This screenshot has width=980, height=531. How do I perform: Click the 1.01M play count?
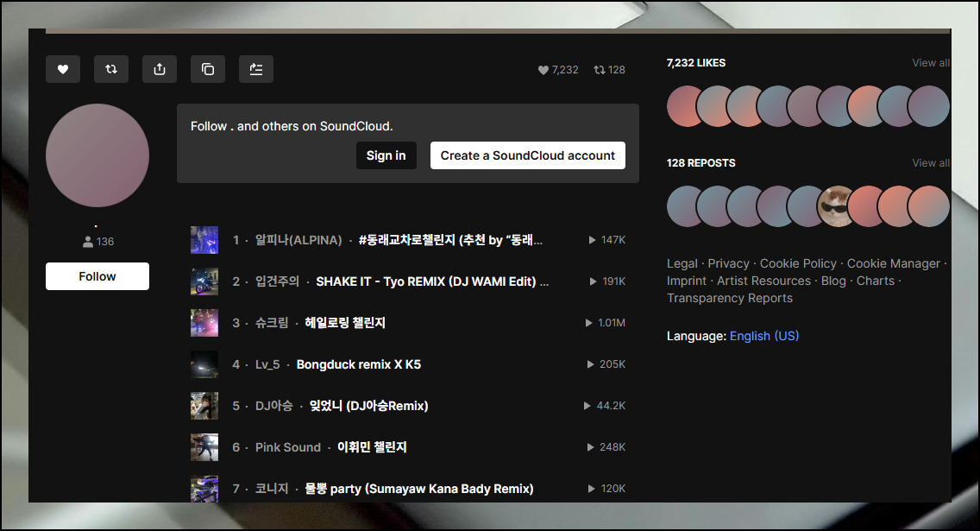point(605,323)
